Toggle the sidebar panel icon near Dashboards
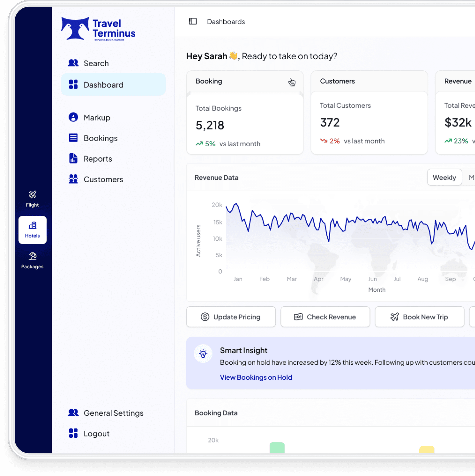This screenshot has height=476, width=475. (x=192, y=22)
